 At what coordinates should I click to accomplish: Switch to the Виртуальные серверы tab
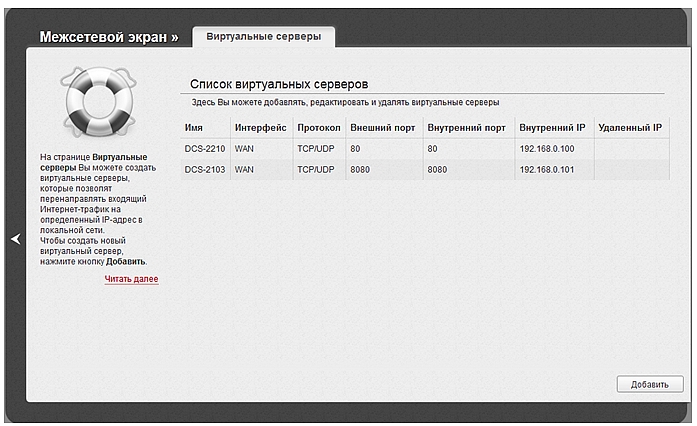263,37
